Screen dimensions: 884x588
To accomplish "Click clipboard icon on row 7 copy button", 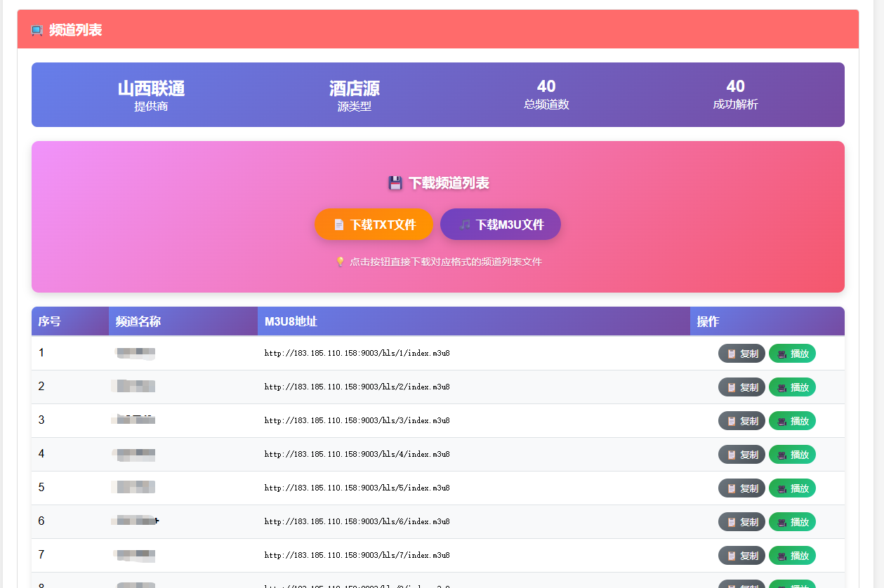I will [732, 556].
